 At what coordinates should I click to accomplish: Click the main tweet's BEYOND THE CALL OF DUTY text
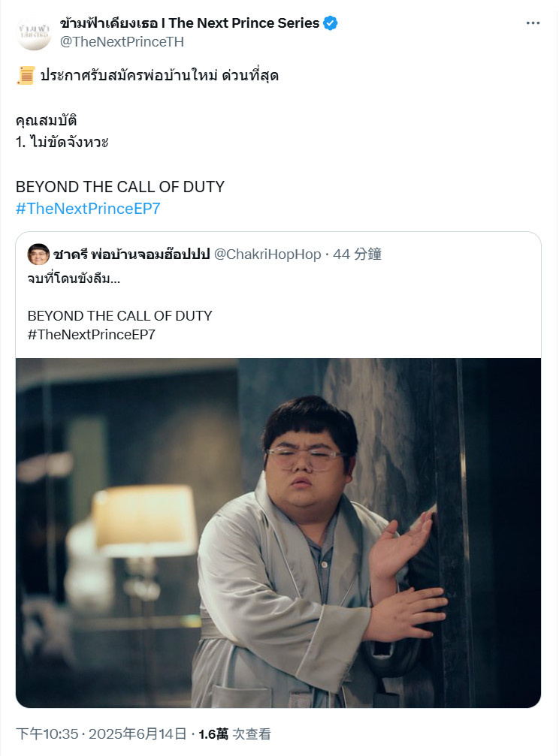(120, 187)
